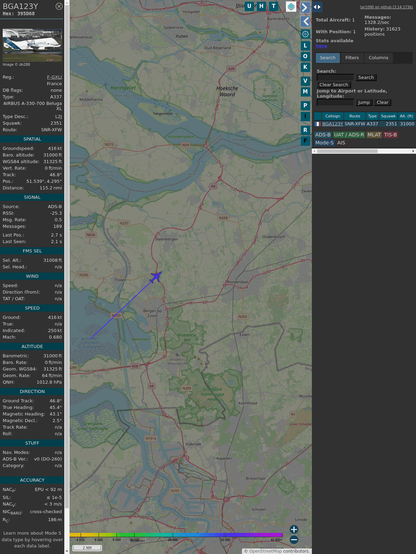Viewport: 416px width, 554px height.
Task: Focus the Jump to Airport input field
Action: pyautogui.click(x=335, y=102)
